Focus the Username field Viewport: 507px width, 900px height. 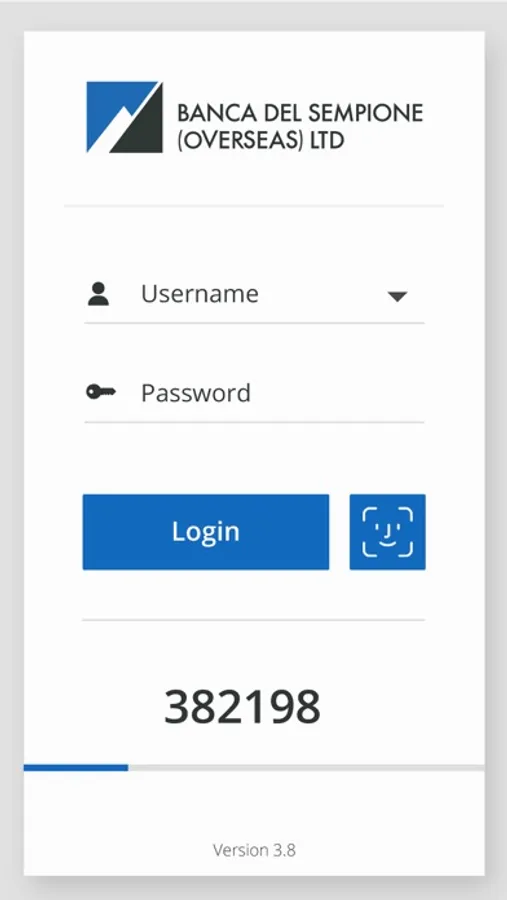(254, 294)
